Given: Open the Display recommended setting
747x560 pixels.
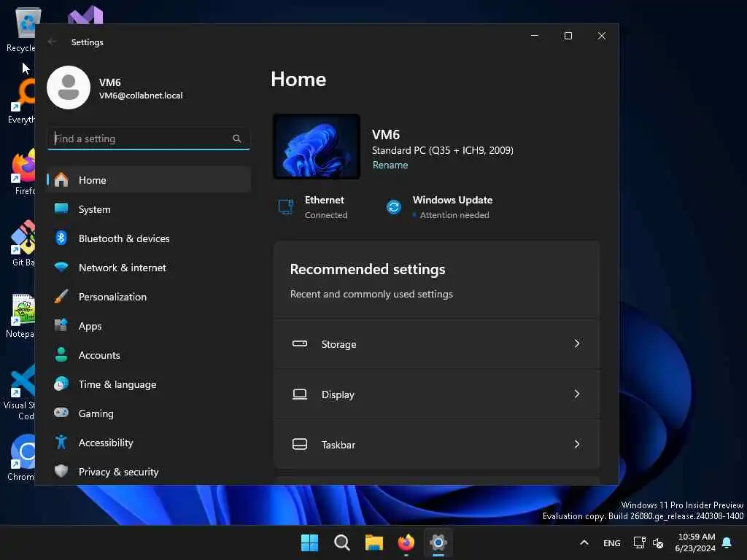Looking at the screenshot, I should click(436, 394).
